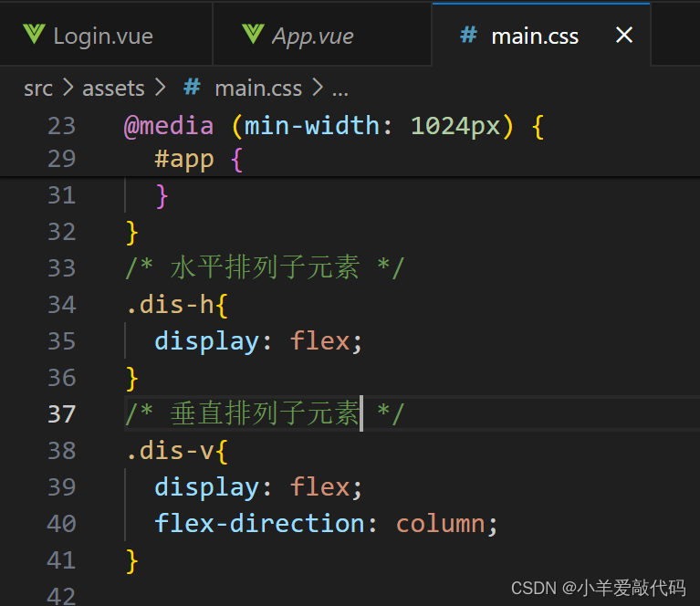Expand the chevron after src breadcrumb
700x606 pixels.
coord(68,88)
